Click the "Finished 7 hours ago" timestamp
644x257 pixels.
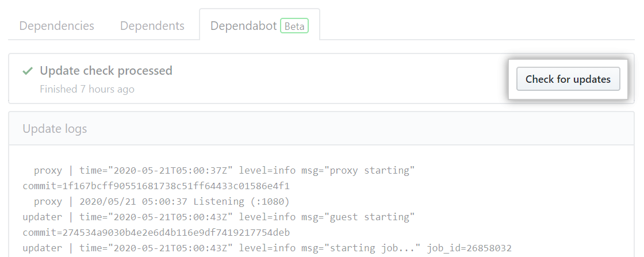tap(87, 89)
